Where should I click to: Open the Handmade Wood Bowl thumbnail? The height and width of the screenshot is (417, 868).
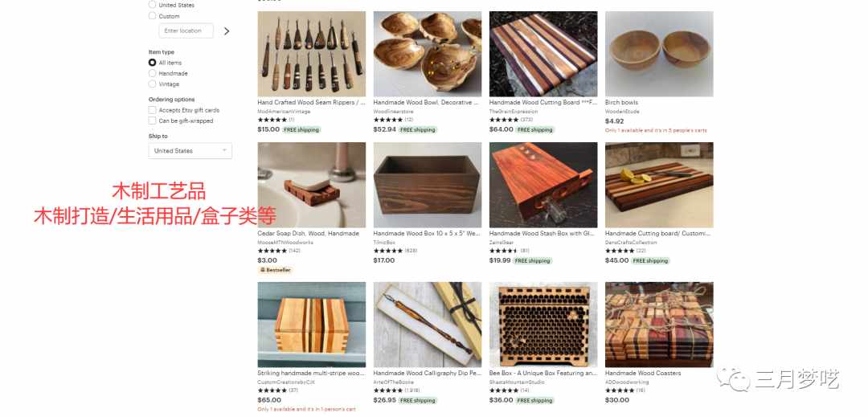[428, 54]
